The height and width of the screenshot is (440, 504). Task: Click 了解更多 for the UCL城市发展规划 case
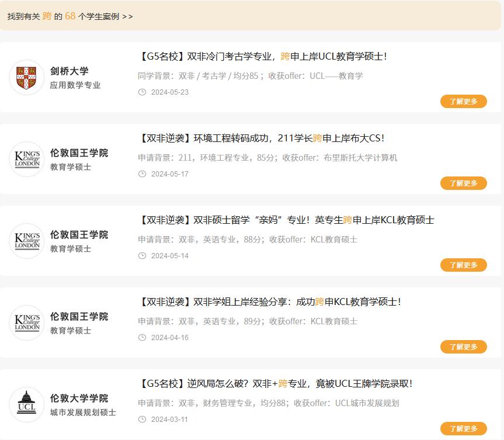[x=463, y=429]
